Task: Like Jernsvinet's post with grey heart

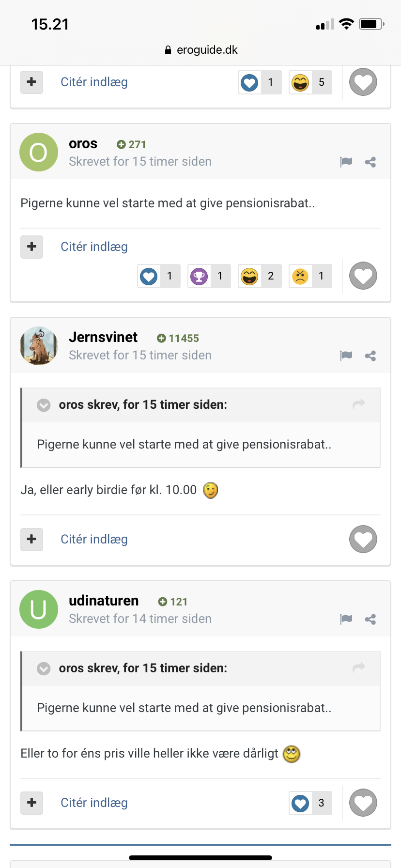Action: [363, 539]
